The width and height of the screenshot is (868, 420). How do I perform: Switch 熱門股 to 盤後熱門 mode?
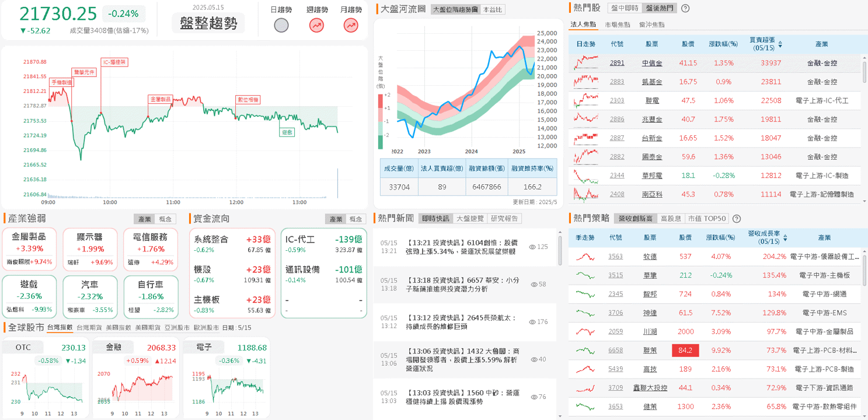(660, 8)
